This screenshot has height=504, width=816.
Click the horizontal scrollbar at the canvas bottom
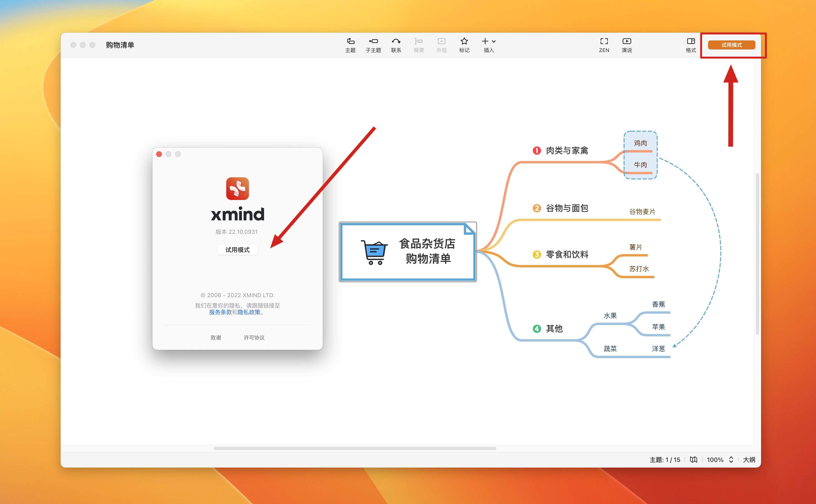coord(355,448)
